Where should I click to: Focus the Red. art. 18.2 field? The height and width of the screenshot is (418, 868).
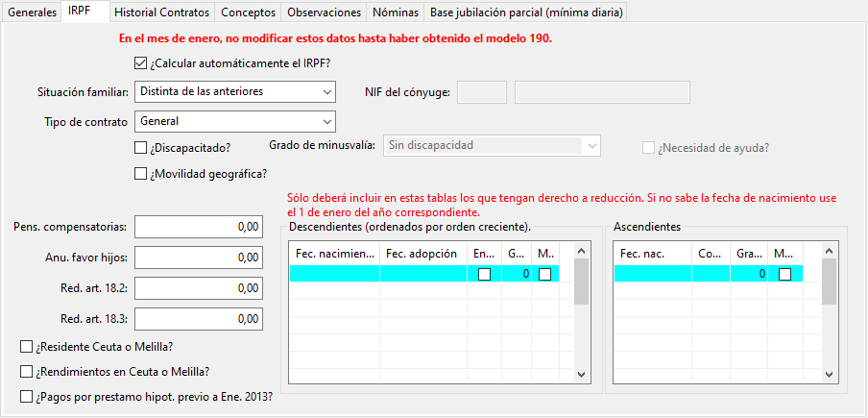coord(198,287)
